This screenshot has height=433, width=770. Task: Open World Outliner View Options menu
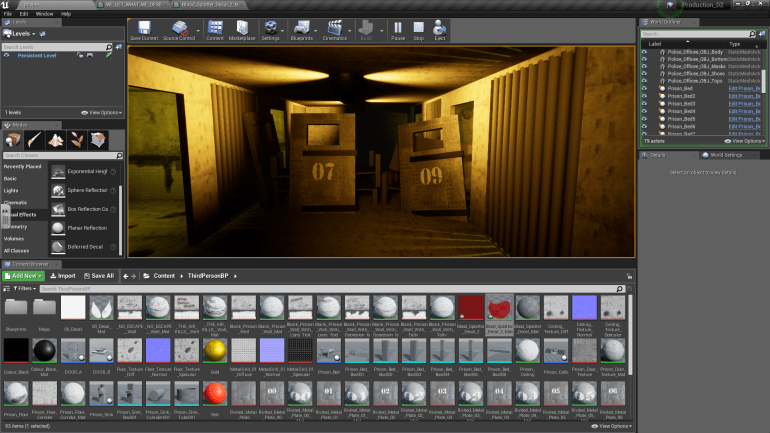click(744, 141)
